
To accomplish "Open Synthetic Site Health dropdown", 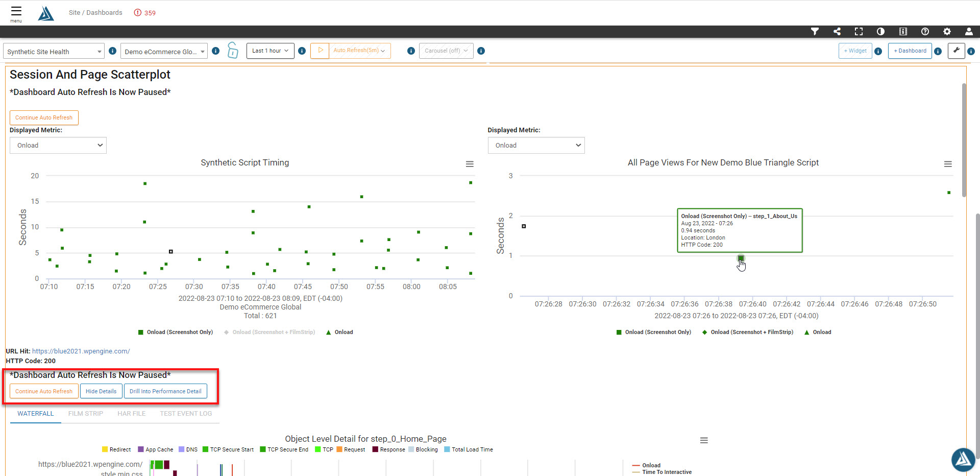I will pos(54,51).
